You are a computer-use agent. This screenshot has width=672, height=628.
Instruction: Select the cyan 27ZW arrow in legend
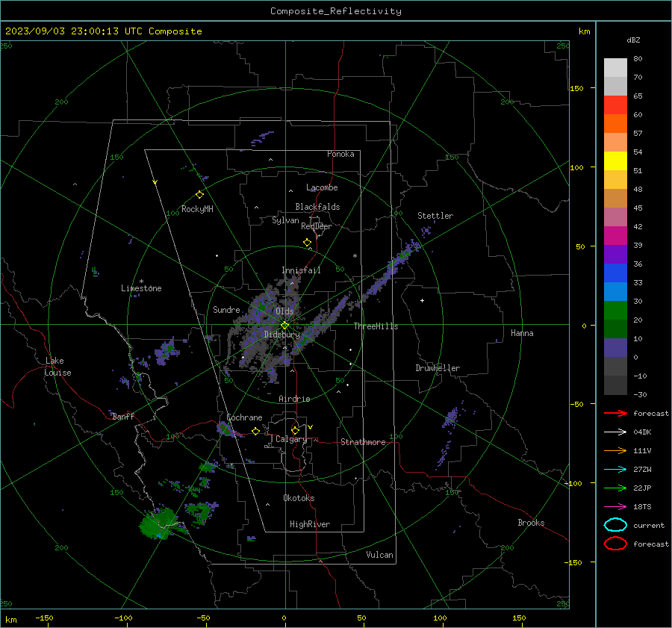tap(615, 470)
